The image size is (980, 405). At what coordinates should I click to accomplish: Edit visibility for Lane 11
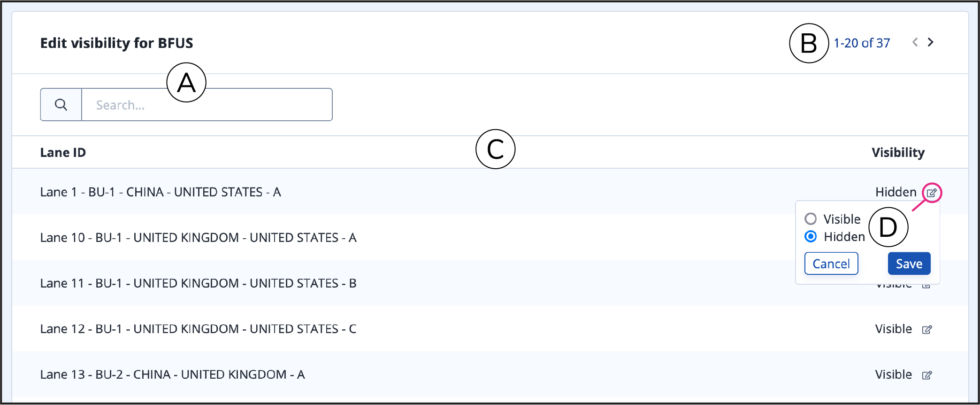(x=926, y=285)
